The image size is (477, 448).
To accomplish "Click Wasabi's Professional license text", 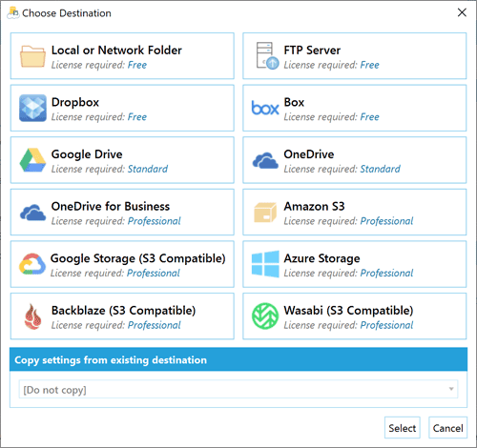I will [386, 325].
